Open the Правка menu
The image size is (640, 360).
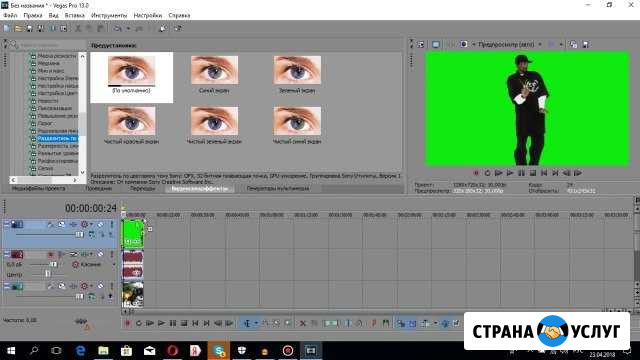point(33,15)
